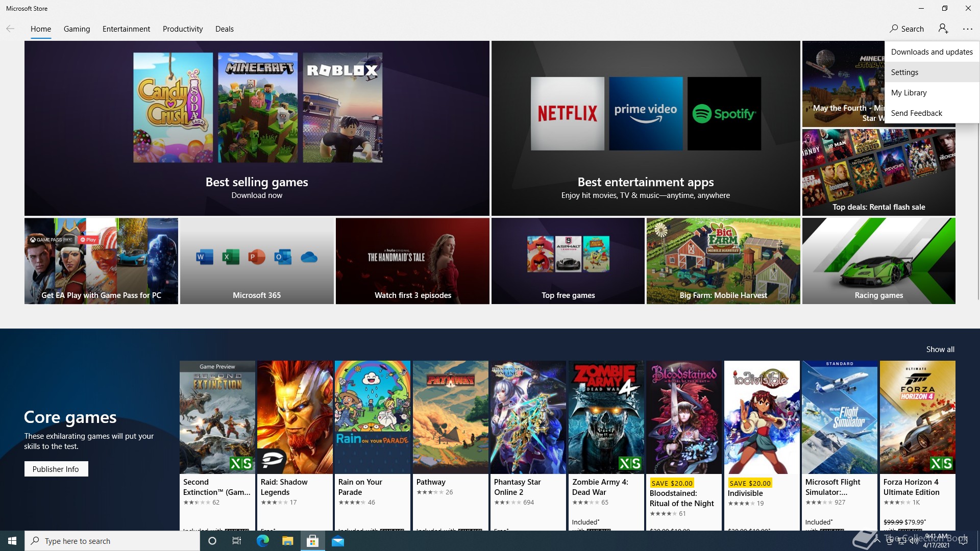This screenshot has height=551, width=980.
Task: Open Second Extinction game card
Action: click(217, 445)
